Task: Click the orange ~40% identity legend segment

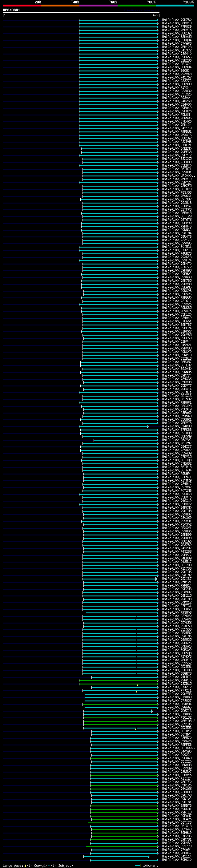Action: coord(60,6)
